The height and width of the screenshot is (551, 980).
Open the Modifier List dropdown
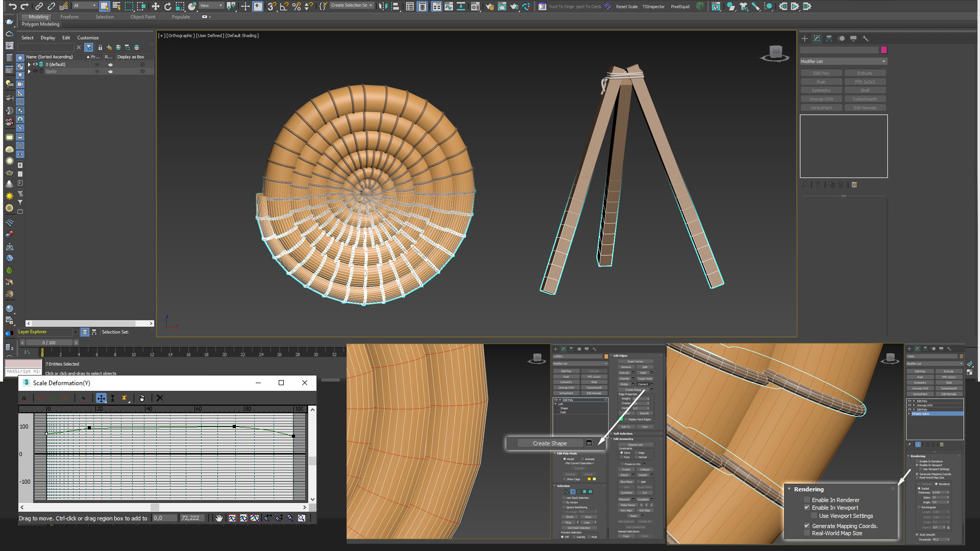pos(843,61)
